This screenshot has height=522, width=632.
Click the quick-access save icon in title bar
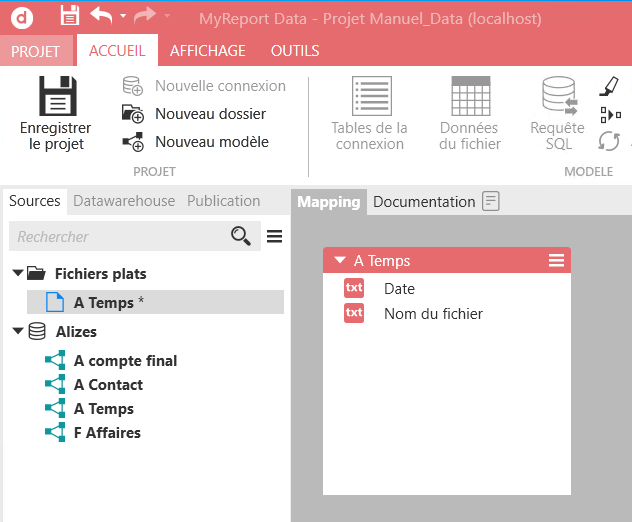(x=69, y=16)
